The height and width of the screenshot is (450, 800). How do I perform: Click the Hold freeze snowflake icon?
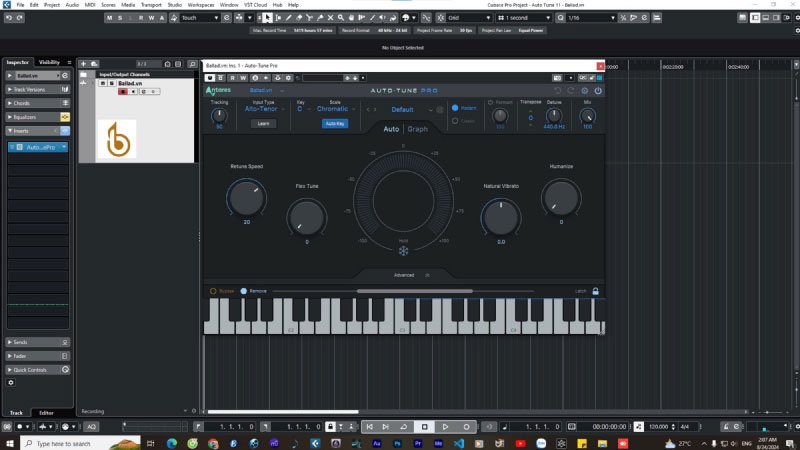(x=403, y=251)
